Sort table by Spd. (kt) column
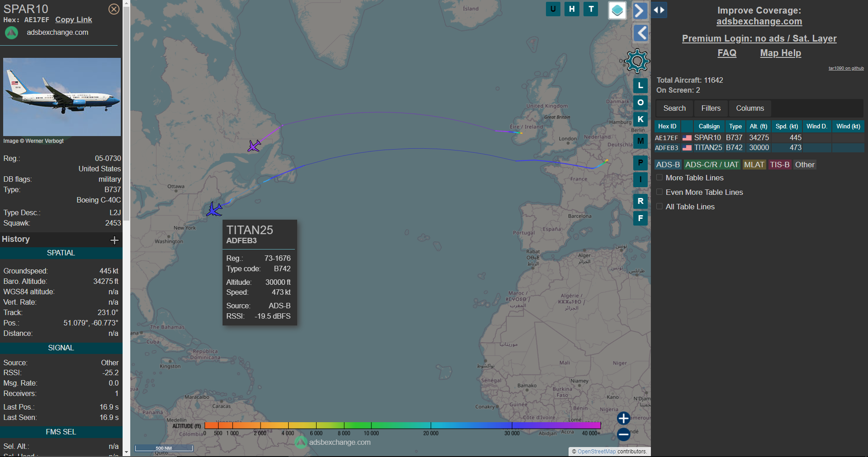Screen dimensions: 868x457 coord(787,127)
